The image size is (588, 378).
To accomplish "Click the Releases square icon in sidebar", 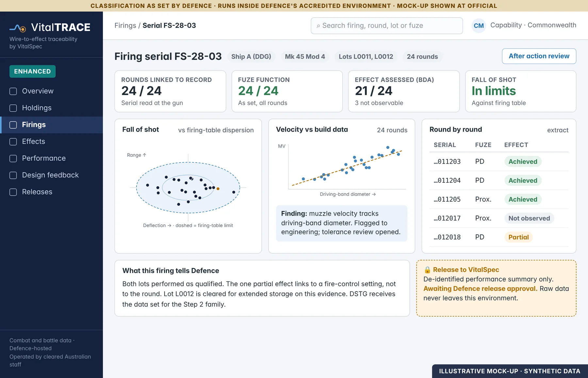I will (x=13, y=192).
